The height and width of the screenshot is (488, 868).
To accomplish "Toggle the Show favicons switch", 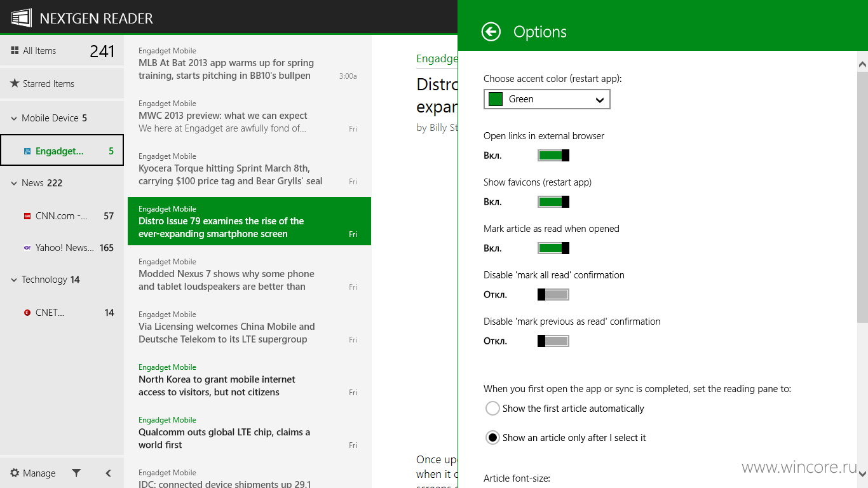I will [x=553, y=202].
